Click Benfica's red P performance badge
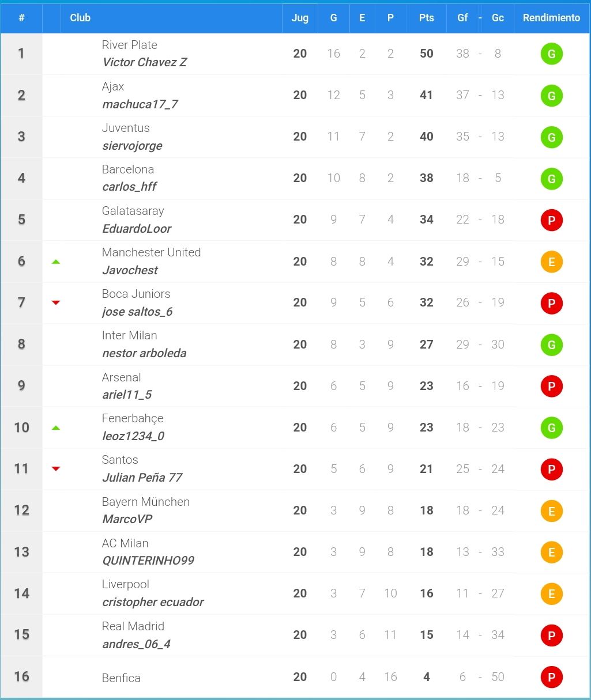Image resolution: width=591 pixels, height=700 pixels. 551,677
